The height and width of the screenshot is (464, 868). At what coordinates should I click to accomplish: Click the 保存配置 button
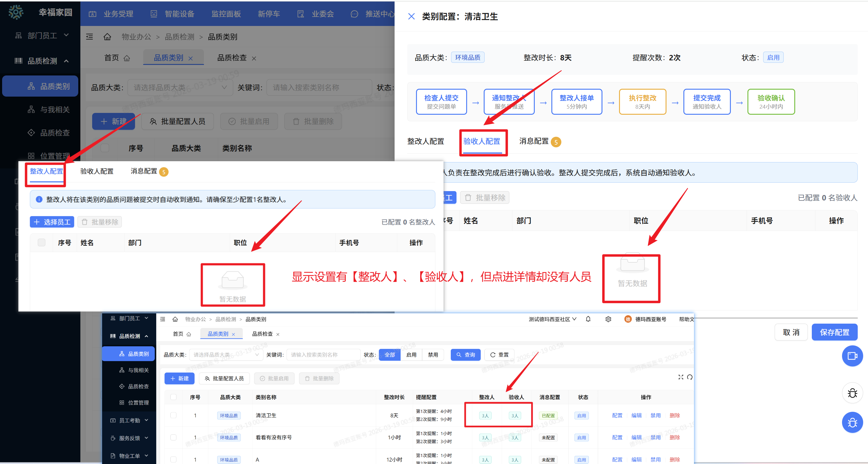click(834, 332)
